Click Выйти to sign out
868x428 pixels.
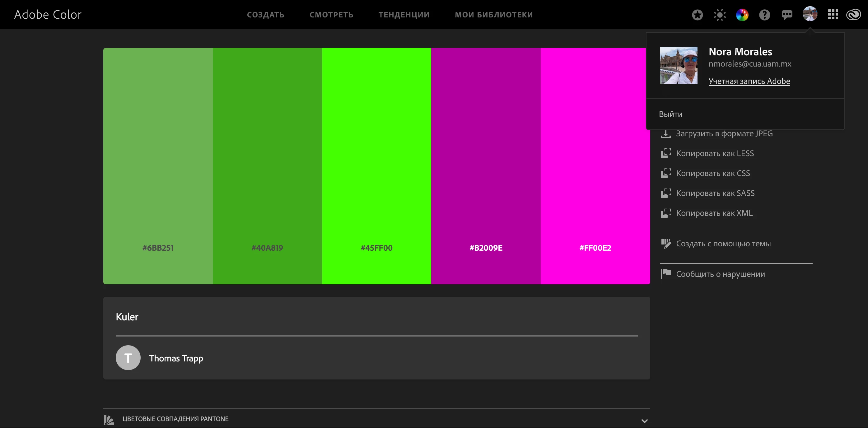pyautogui.click(x=670, y=114)
